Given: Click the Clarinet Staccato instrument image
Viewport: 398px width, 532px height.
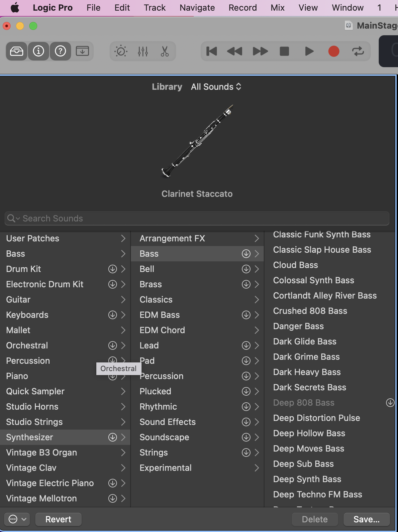Looking at the screenshot, I should click(197, 141).
